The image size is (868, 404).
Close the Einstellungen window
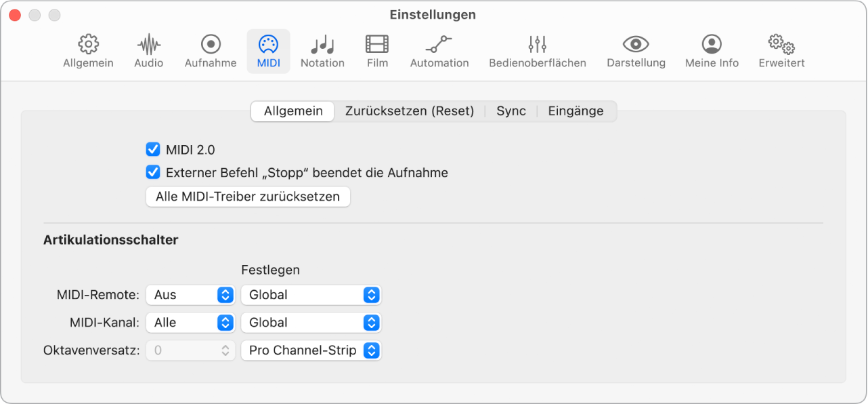point(15,15)
